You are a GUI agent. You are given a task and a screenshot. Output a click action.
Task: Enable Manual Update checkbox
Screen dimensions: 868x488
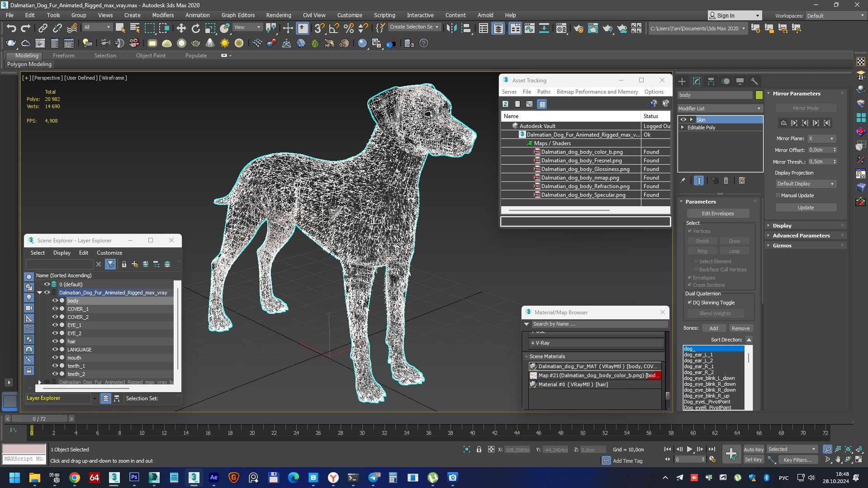[778, 195]
